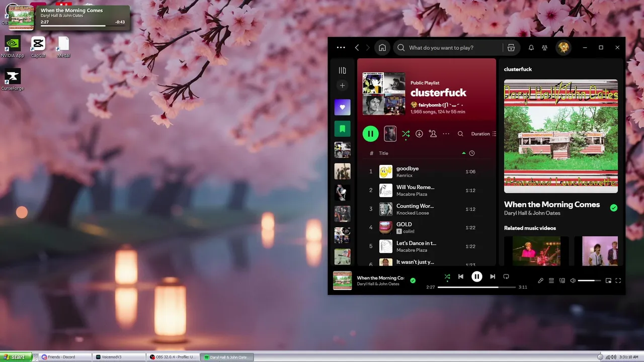Click the 'What do you want to play?' search field
The height and width of the screenshot is (362, 644).
point(449,48)
